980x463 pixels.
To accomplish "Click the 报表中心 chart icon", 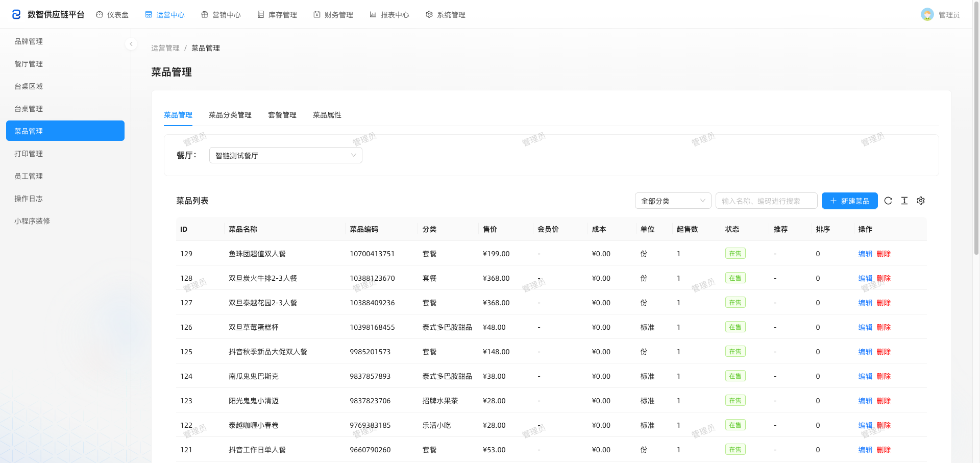I will 373,15.
